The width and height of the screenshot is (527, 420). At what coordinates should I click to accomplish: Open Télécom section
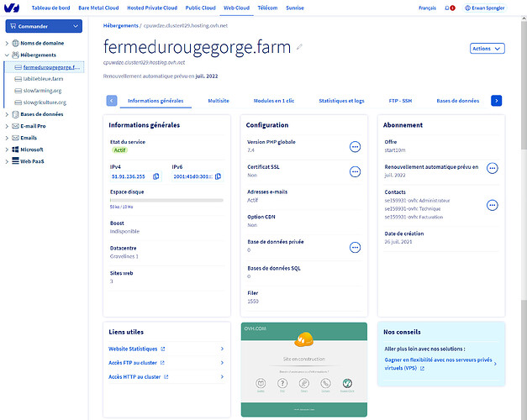(267, 8)
